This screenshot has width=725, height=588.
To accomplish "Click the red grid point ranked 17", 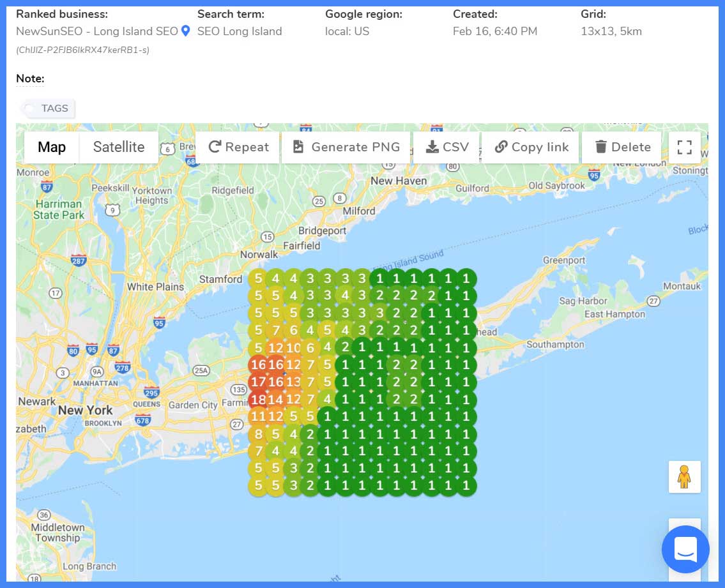I will (x=259, y=382).
